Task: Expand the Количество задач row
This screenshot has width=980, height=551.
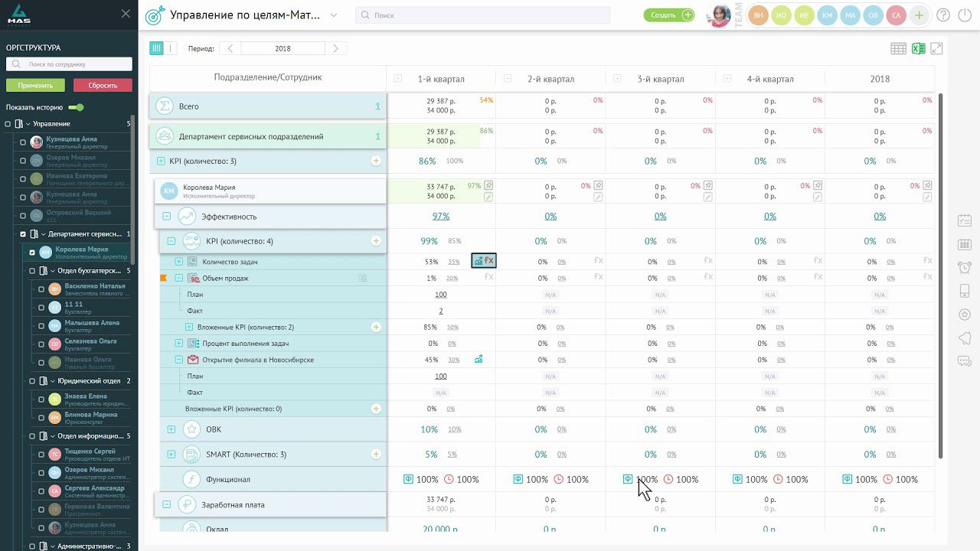Action: (x=179, y=262)
